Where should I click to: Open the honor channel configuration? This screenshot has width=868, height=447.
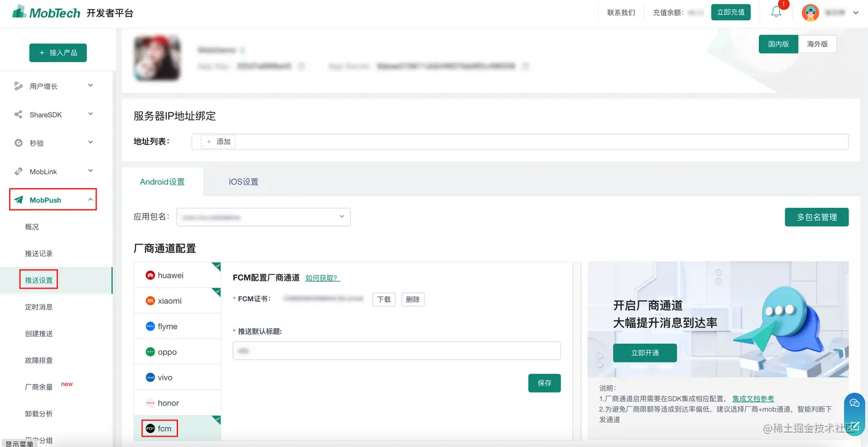click(x=168, y=402)
